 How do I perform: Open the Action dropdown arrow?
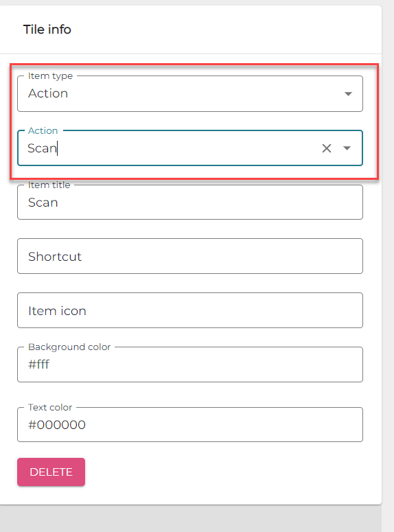pyautogui.click(x=347, y=148)
